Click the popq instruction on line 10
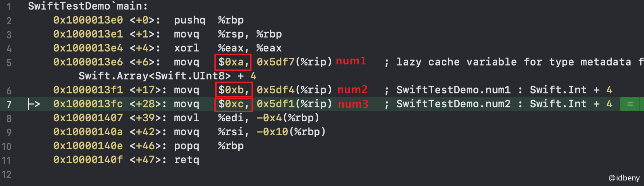This screenshot has width=644, height=186. pyautogui.click(x=187, y=146)
